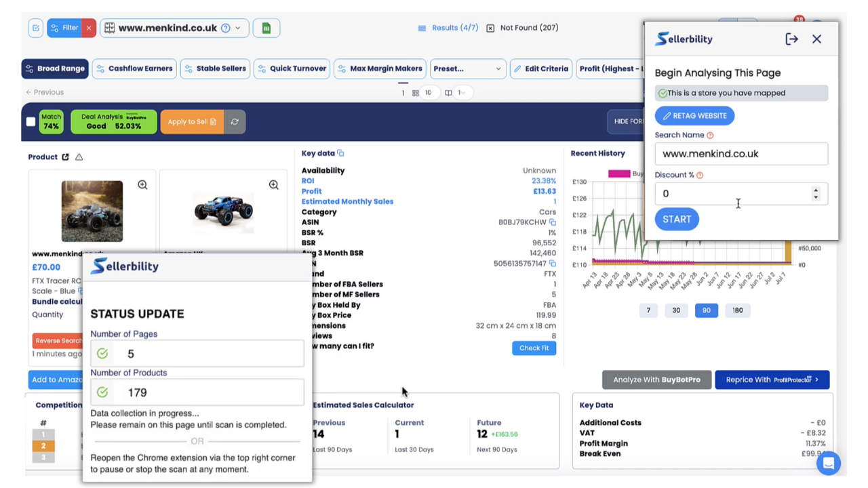Switch to Not Found (207) tab
This screenshot has width=868, height=488.
[x=522, y=28]
